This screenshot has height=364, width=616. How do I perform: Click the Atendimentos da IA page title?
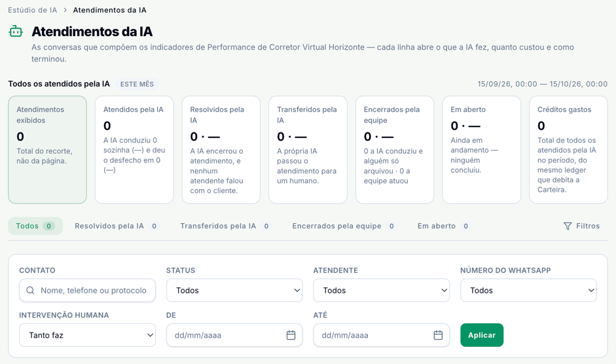(92, 31)
